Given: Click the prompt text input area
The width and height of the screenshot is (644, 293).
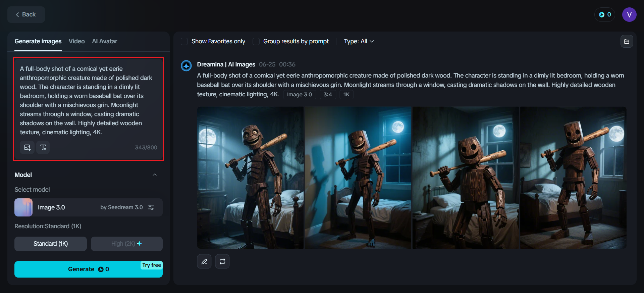Looking at the screenshot, I should (x=89, y=100).
